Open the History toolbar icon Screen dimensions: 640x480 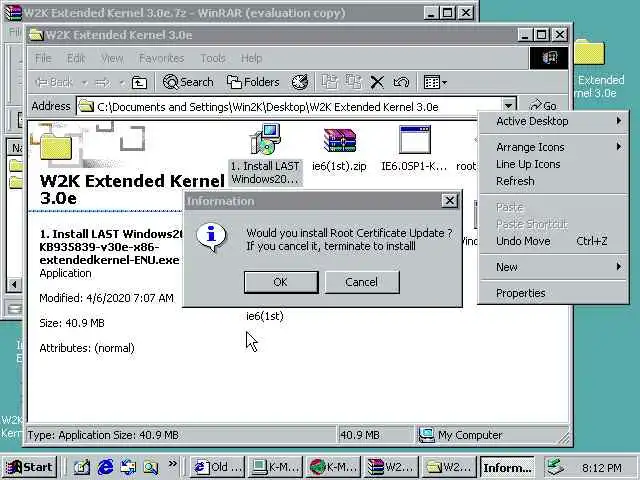(x=300, y=82)
